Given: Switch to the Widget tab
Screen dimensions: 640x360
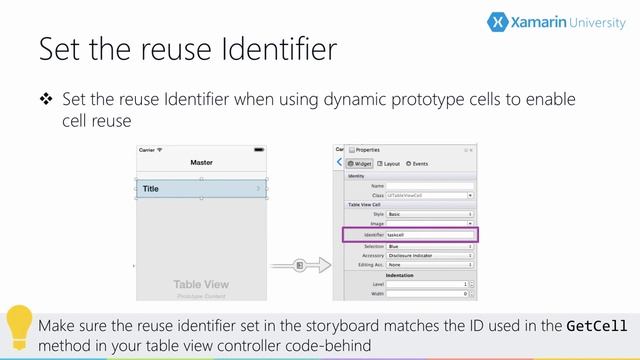Looking at the screenshot, I should tap(359, 164).
